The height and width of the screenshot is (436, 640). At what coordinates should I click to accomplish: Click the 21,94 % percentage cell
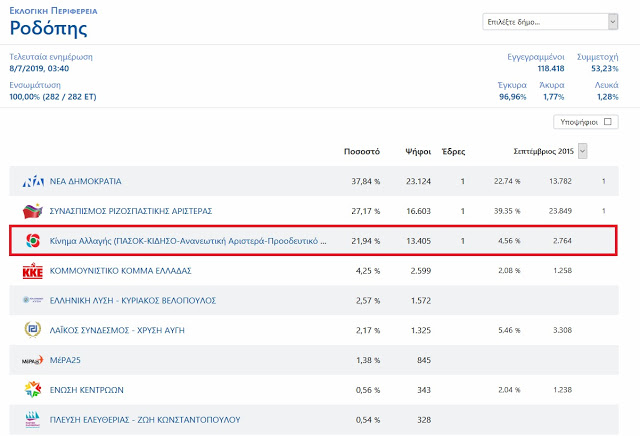coord(366,241)
